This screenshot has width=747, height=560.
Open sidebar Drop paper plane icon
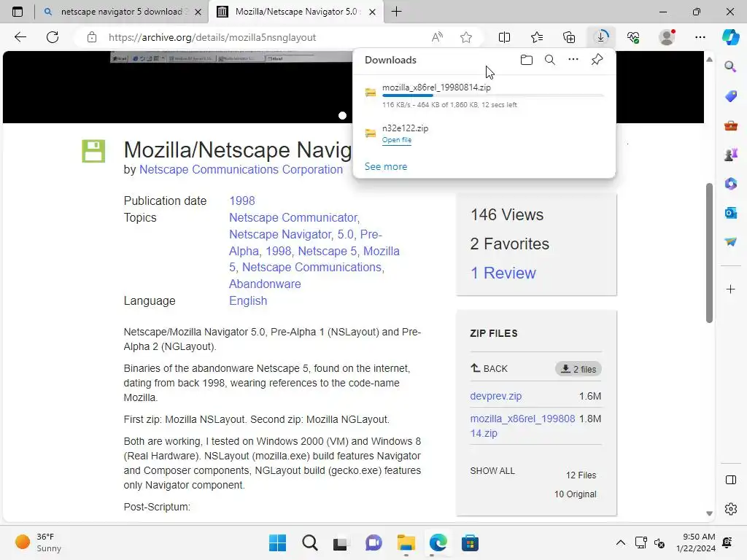[x=730, y=242]
